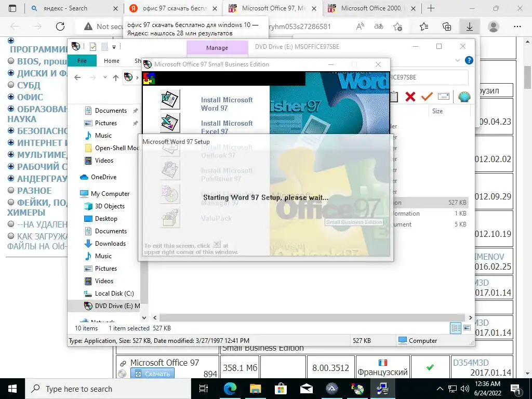Switch to the яндекс - Search tab
The height and width of the screenshot is (399, 532).
click(x=74, y=8)
